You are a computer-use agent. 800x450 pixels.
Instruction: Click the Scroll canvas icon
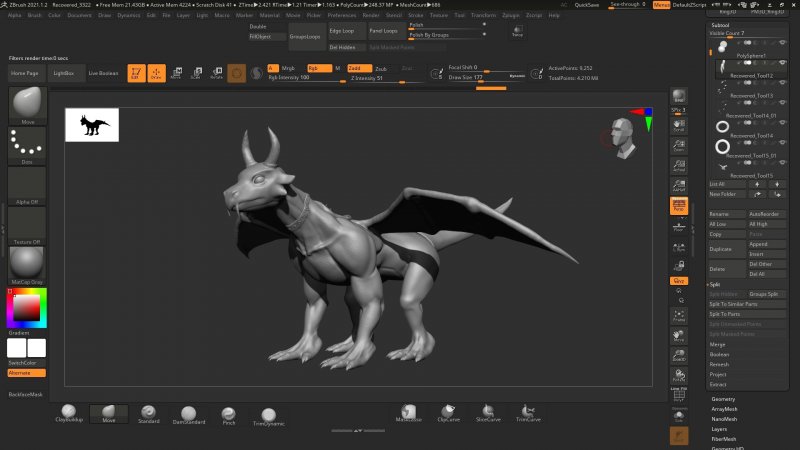click(x=679, y=126)
